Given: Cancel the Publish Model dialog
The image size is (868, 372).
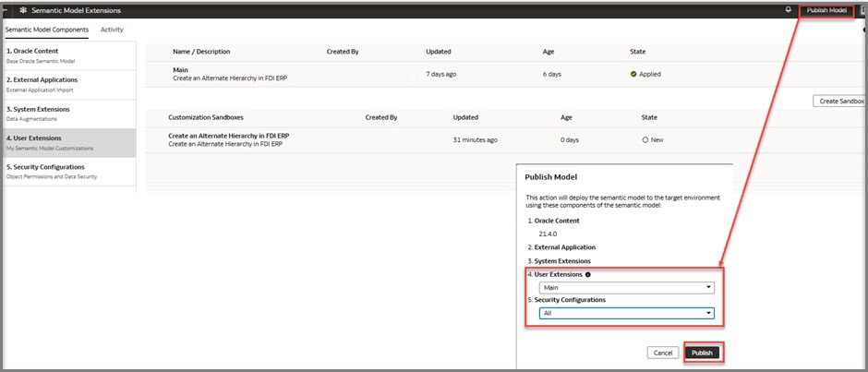Looking at the screenshot, I should 663,353.
